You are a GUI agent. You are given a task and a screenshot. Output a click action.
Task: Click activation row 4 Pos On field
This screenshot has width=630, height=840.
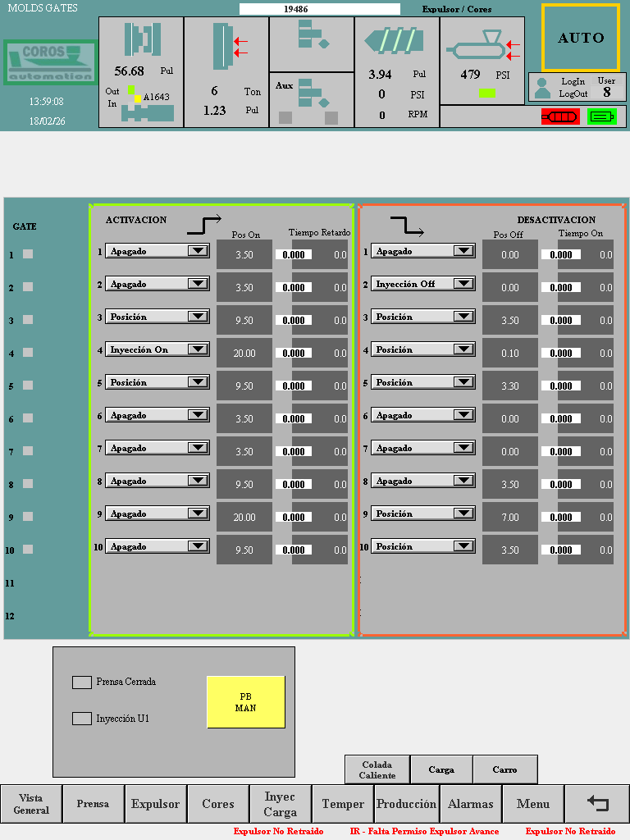click(244, 354)
